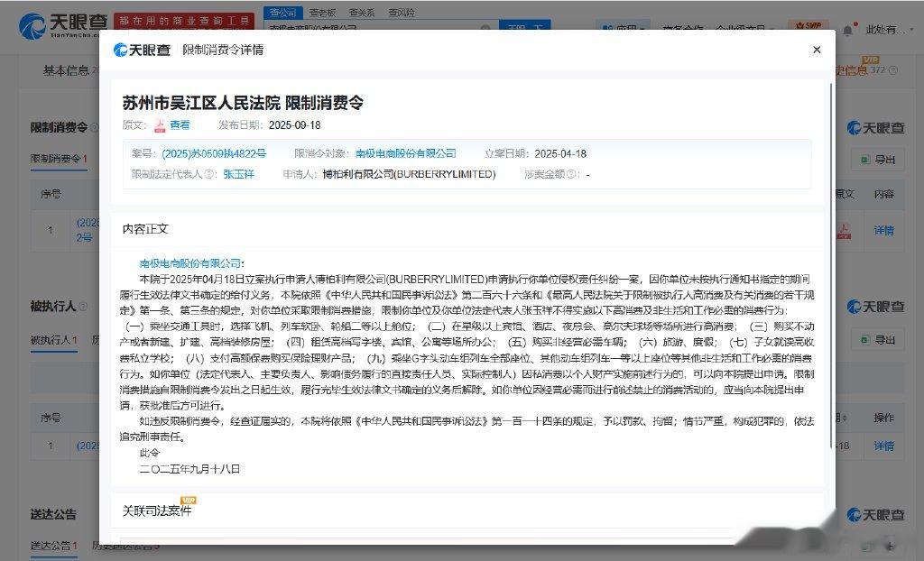Open the 应用 dropdown in top bar
The height and width of the screenshot is (561, 924).
click(624, 27)
